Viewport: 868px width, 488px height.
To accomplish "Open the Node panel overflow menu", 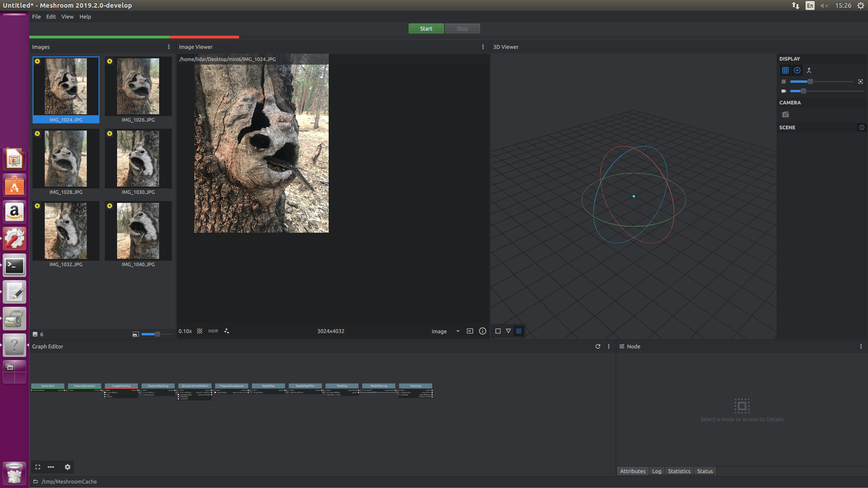I will coord(861,346).
